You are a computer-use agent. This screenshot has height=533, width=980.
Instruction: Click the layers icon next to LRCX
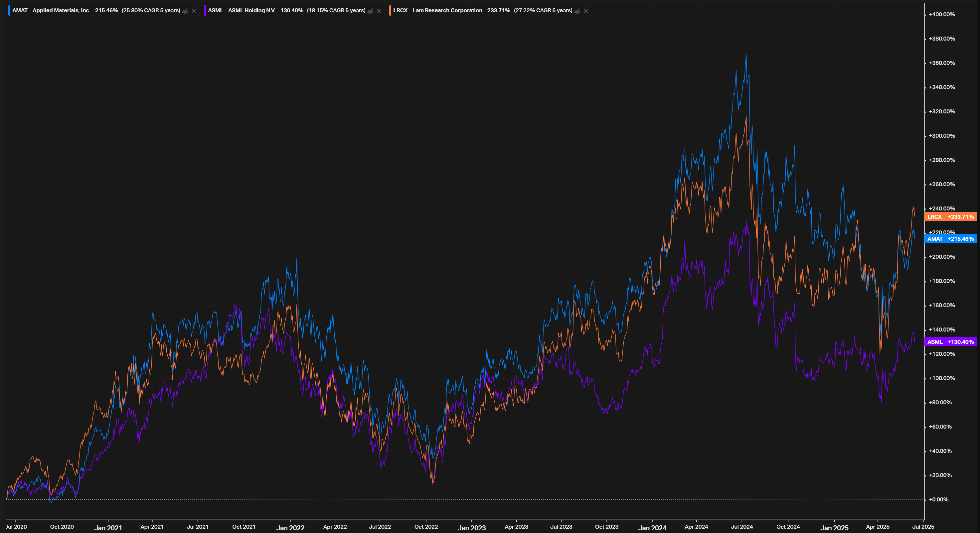pyautogui.click(x=577, y=11)
